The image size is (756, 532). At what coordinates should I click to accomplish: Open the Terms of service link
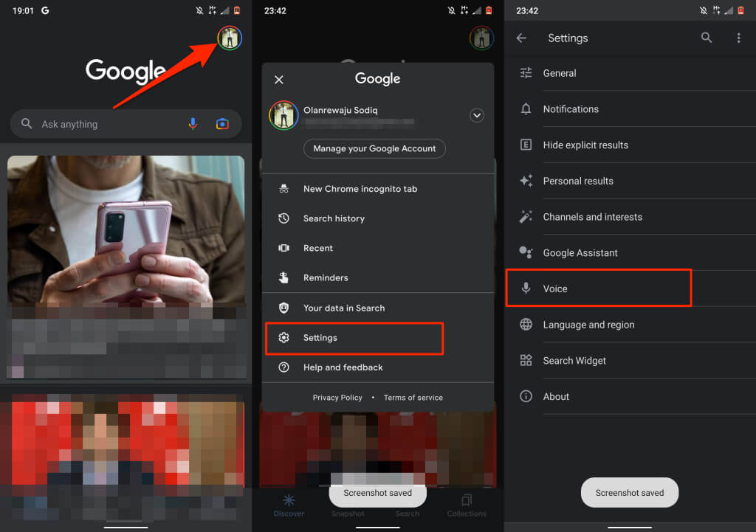pyautogui.click(x=413, y=398)
